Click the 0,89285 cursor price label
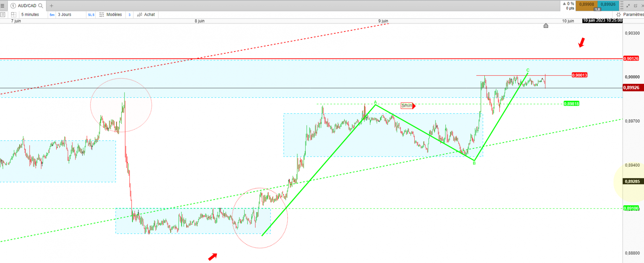Viewport: 644px width, 263px height. (633, 181)
